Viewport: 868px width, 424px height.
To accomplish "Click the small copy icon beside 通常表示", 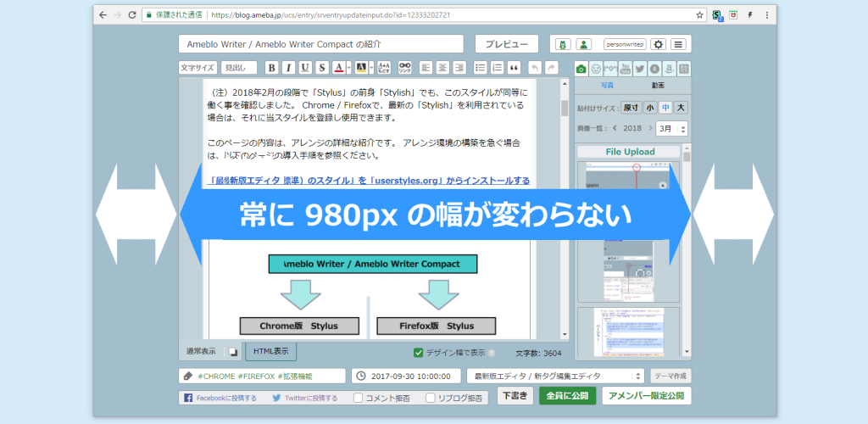I will (234, 351).
